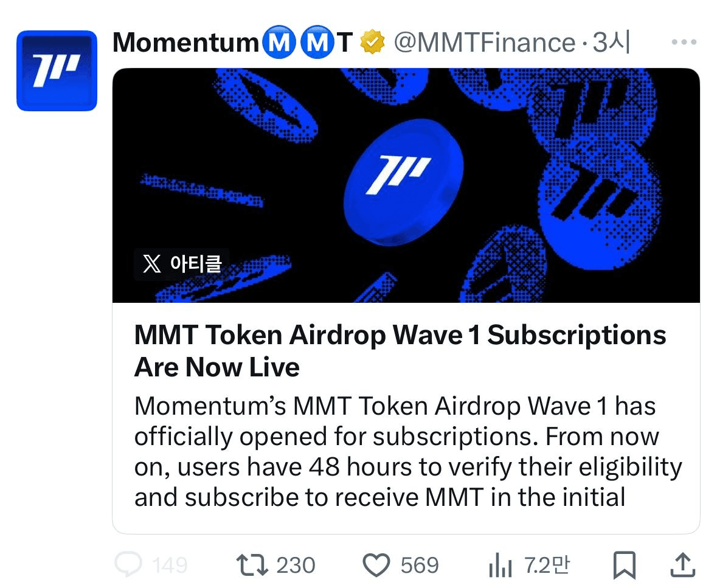Click the 569 likes count
The image size is (717, 588).
[x=420, y=566]
